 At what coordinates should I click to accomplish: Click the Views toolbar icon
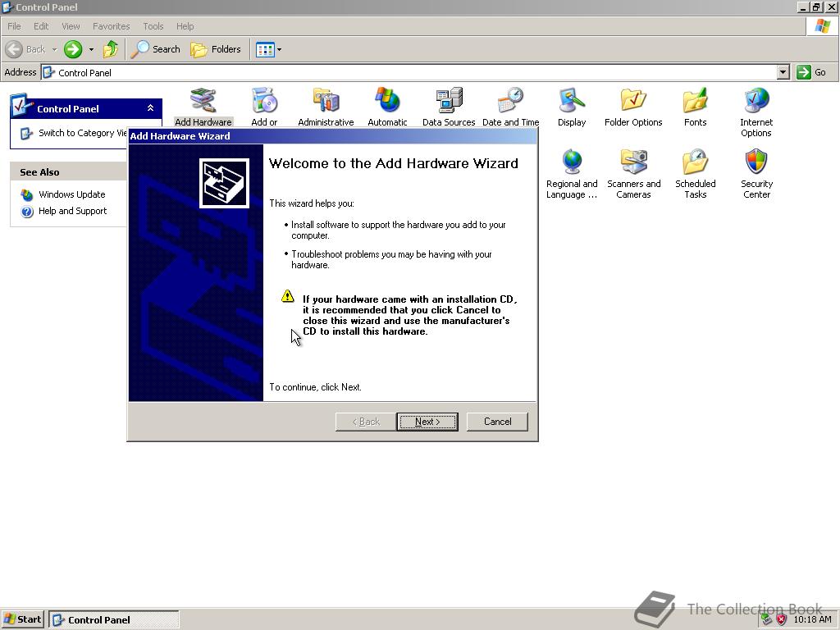click(265, 49)
